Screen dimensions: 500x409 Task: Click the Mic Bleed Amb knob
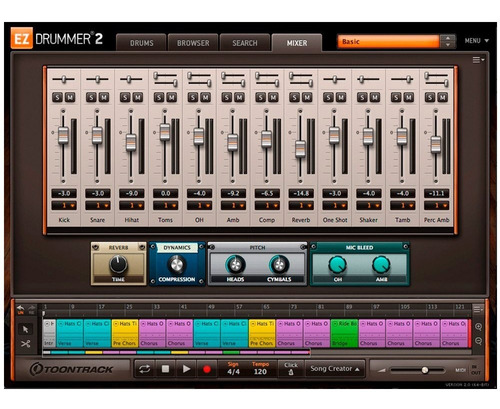381,265
